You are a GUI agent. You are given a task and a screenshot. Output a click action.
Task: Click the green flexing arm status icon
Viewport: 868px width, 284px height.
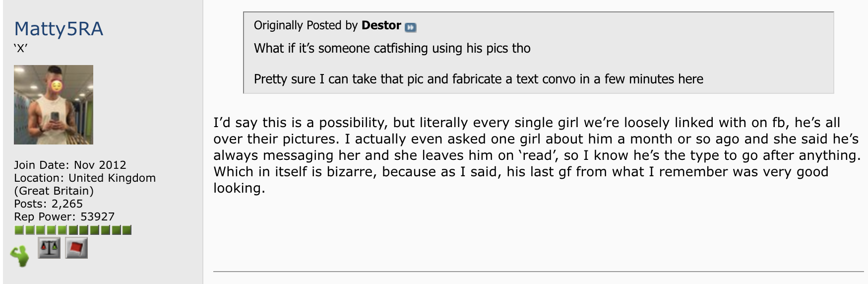click(x=20, y=256)
